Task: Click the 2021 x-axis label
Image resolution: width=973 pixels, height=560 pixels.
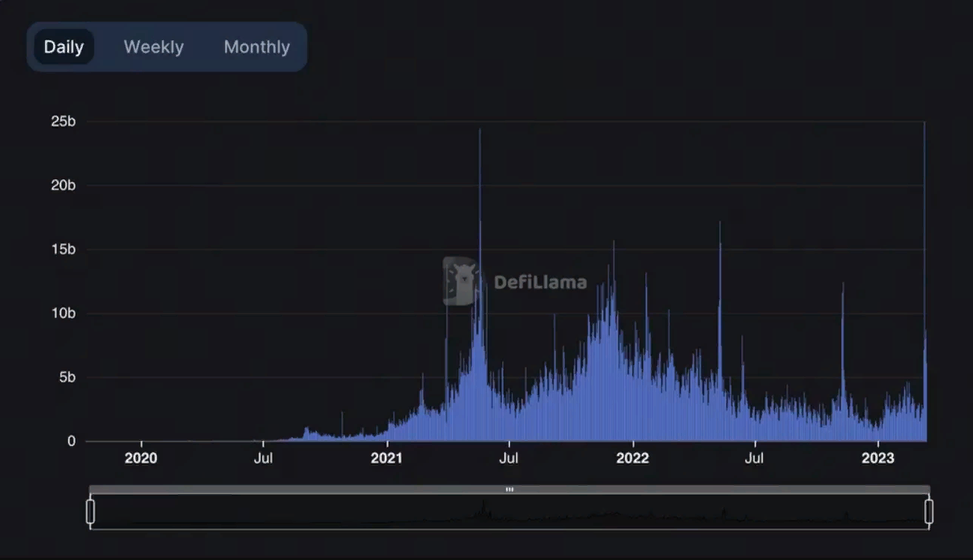Action: point(386,458)
